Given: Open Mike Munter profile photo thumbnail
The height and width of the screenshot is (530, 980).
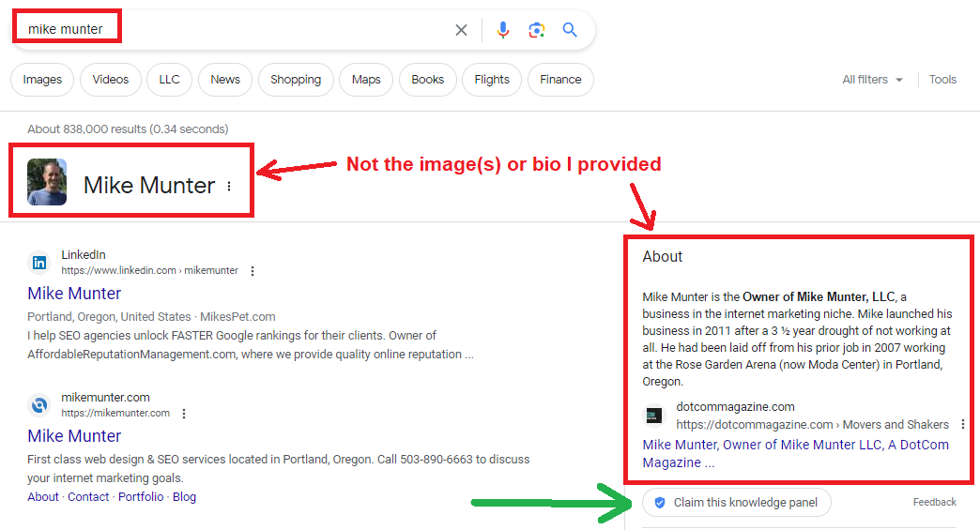Looking at the screenshot, I should click(x=47, y=182).
